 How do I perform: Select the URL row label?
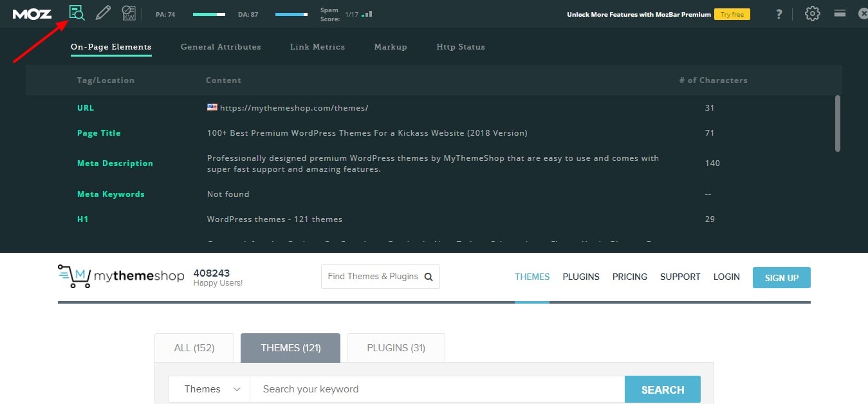click(86, 108)
